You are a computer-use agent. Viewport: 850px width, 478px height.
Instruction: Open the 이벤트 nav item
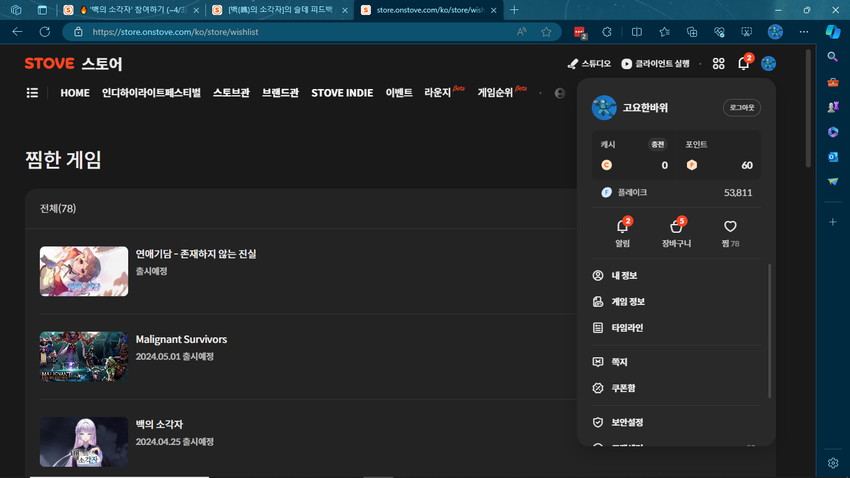click(399, 93)
